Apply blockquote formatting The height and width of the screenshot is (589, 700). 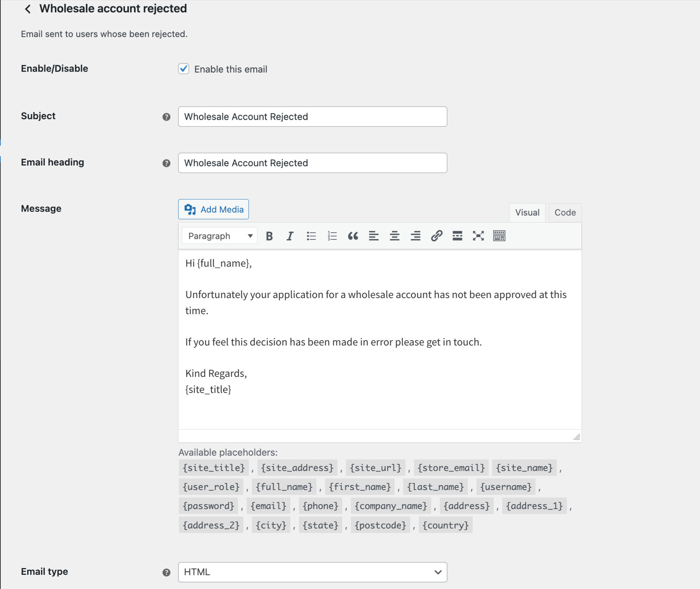pyautogui.click(x=353, y=236)
